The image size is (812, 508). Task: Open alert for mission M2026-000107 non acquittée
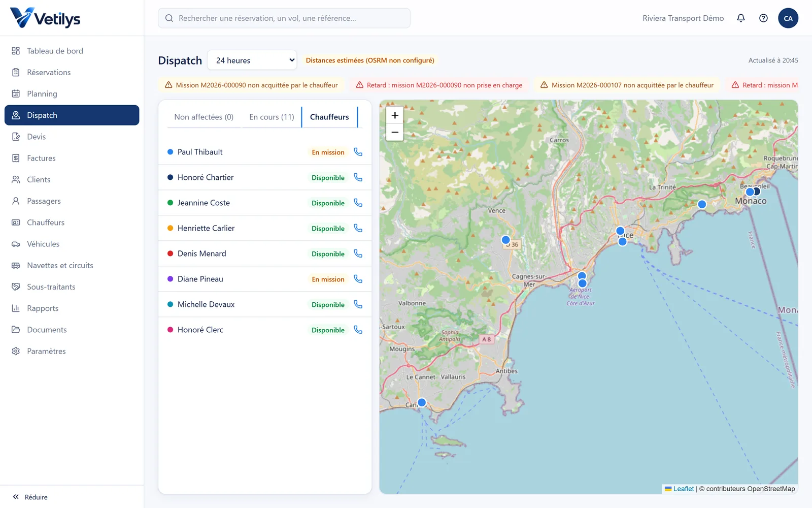click(x=627, y=85)
